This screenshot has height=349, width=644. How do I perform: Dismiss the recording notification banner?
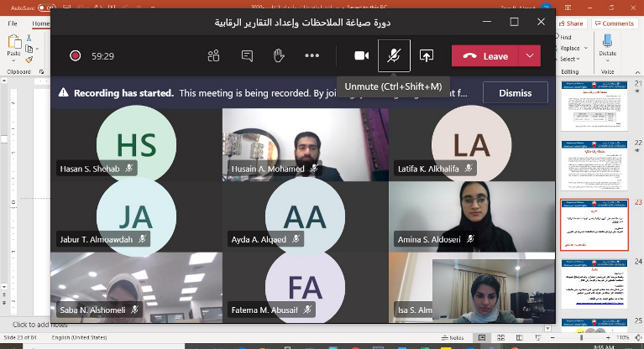coord(515,93)
